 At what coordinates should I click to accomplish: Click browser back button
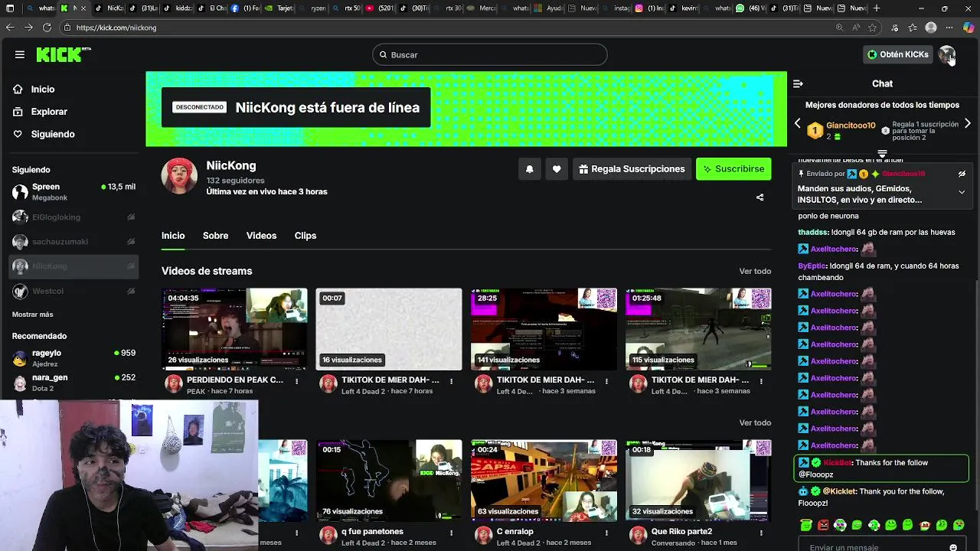10,28
